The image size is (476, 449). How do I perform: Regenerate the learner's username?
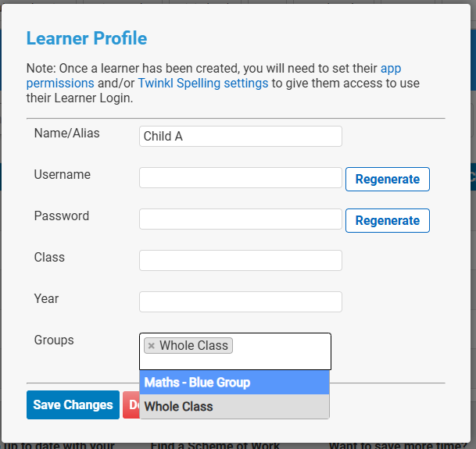tap(387, 179)
